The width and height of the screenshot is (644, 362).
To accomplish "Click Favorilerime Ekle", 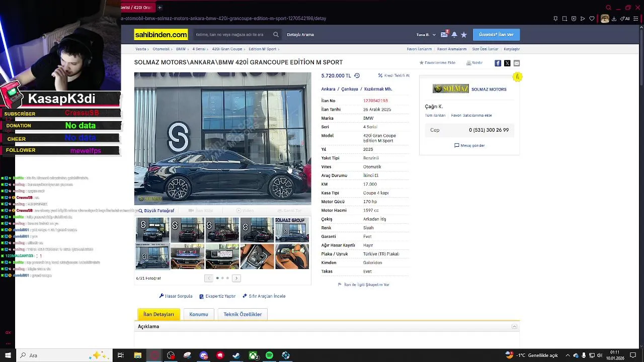I will (x=438, y=63).
